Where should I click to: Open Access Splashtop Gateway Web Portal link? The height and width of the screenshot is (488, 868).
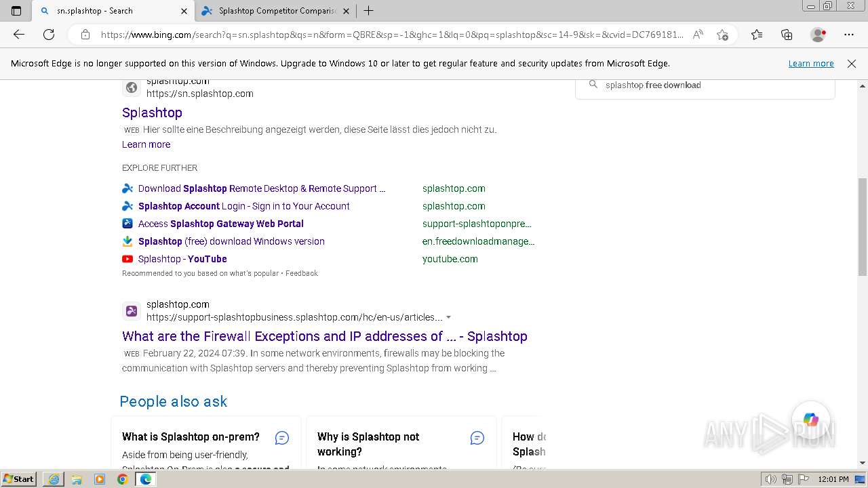(221, 224)
